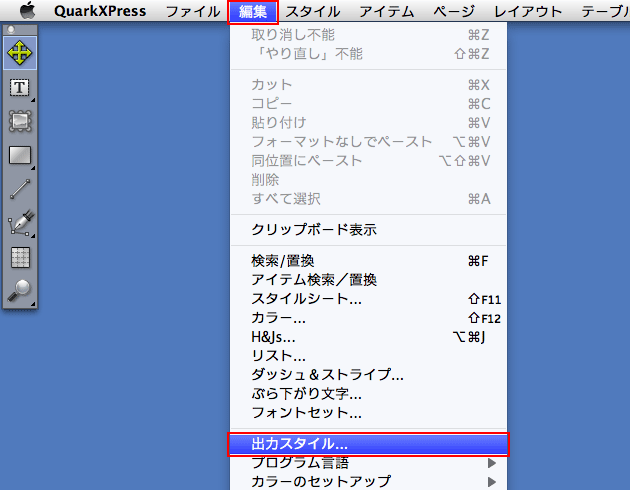Select the Item mover tool

[20, 53]
